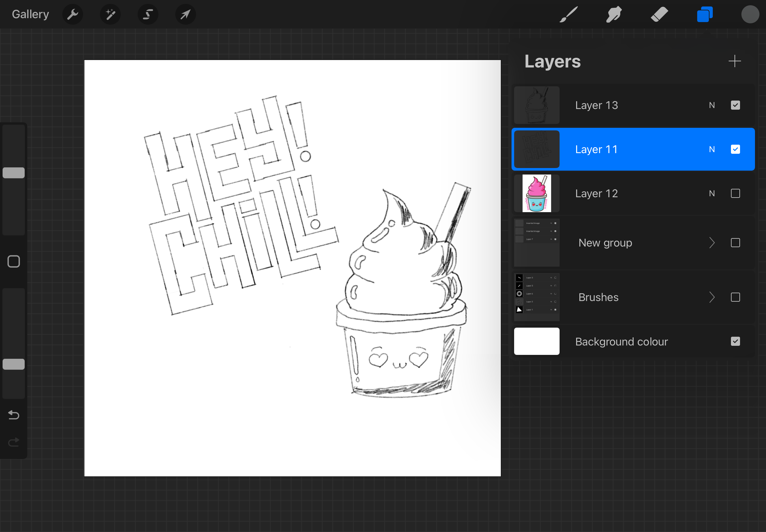
Task: Expand the New group chevron
Action: [712, 243]
